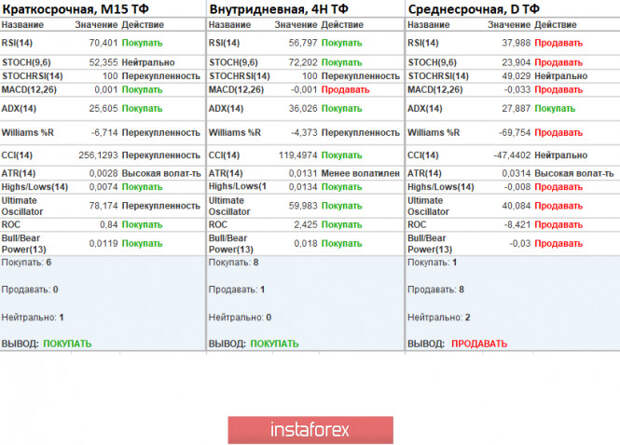620x445 pixels.
Task: Click the heading "Внутридневная, 4H ТФ"
Action: [x=279, y=9]
